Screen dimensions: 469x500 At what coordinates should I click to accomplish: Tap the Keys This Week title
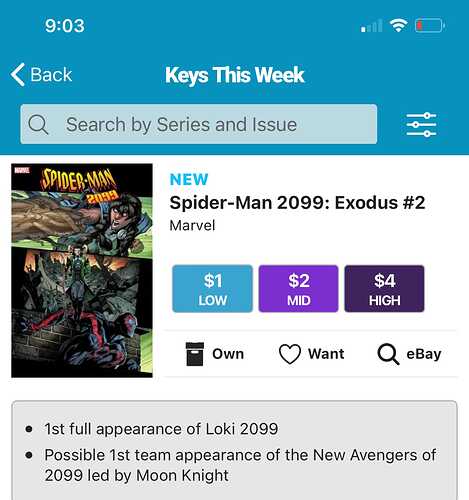[x=235, y=75]
